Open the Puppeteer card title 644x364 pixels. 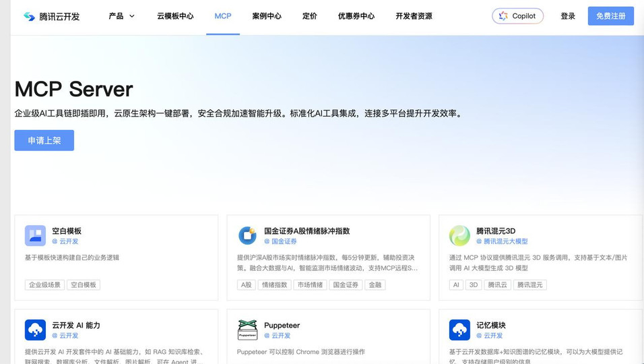coord(282,326)
